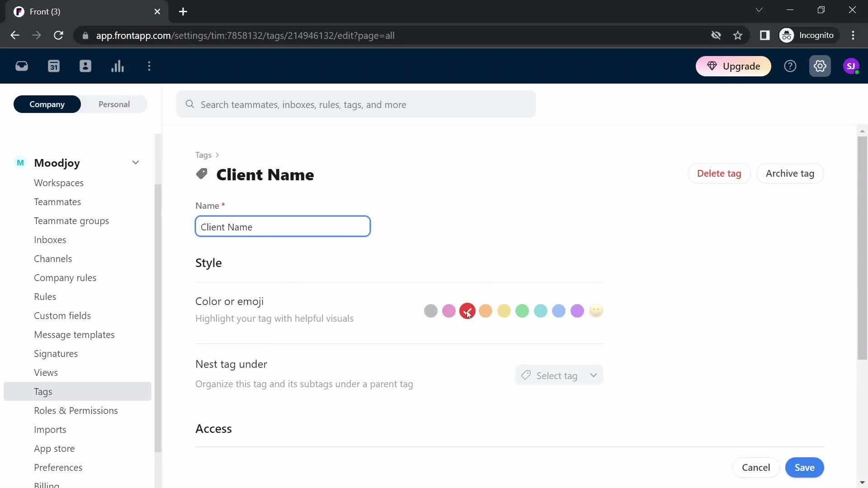Click Delete tag button
This screenshot has width=868, height=488.
tap(719, 174)
